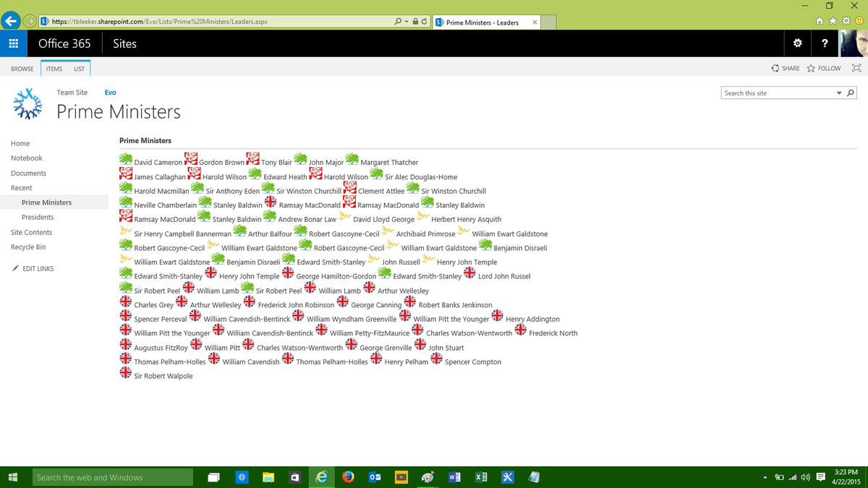The height and width of the screenshot is (488, 868).
Task: Click the Conservative tree icon beside David Cameron
Action: [x=126, y=159]
